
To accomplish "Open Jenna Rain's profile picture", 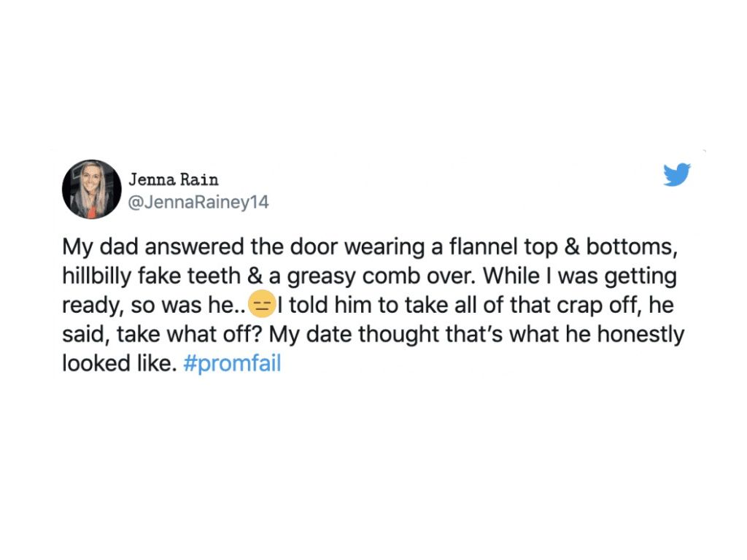I will point(92,190).
